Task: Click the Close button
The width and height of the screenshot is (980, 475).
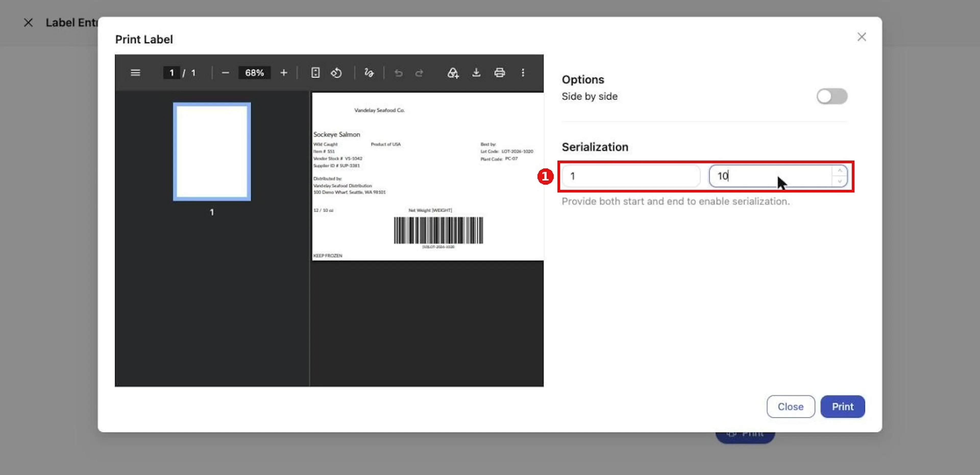Action: tap(791, 407)
